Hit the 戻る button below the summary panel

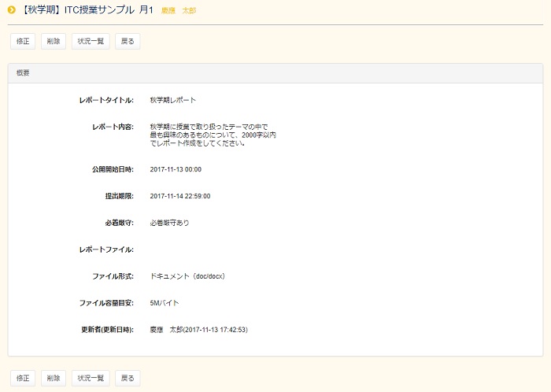click(128, 378)
